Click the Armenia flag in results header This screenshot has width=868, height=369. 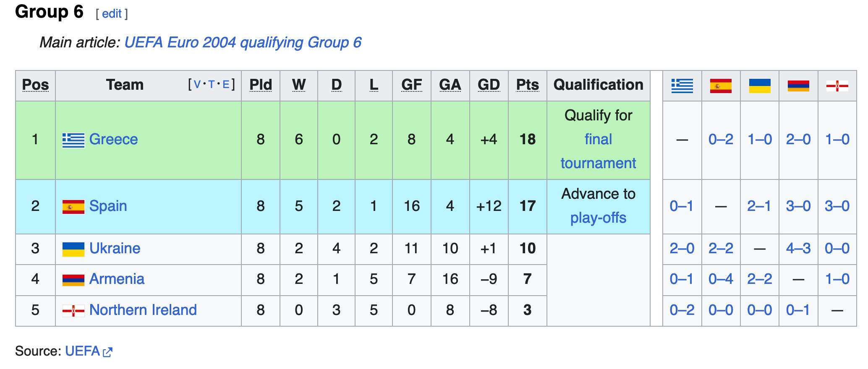(798, 86)
